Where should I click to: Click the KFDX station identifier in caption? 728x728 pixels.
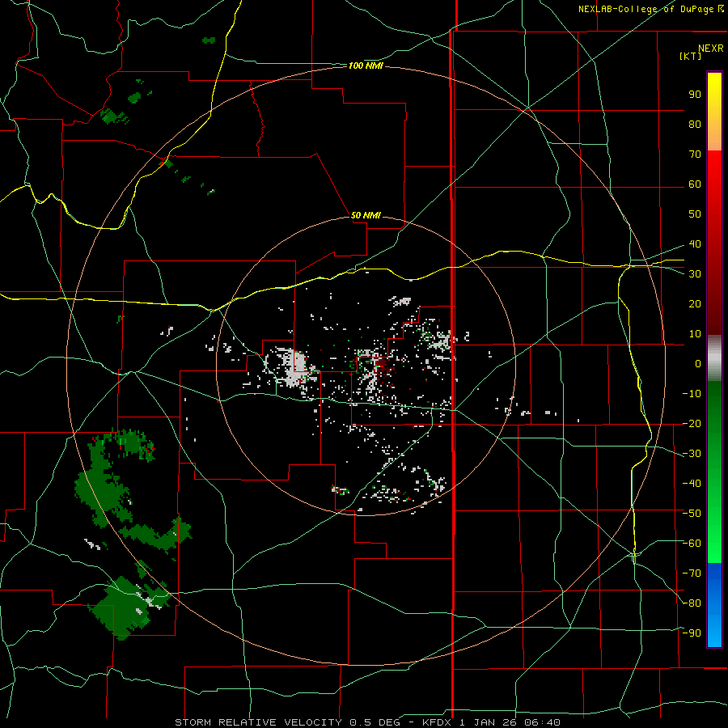(438, 722)
